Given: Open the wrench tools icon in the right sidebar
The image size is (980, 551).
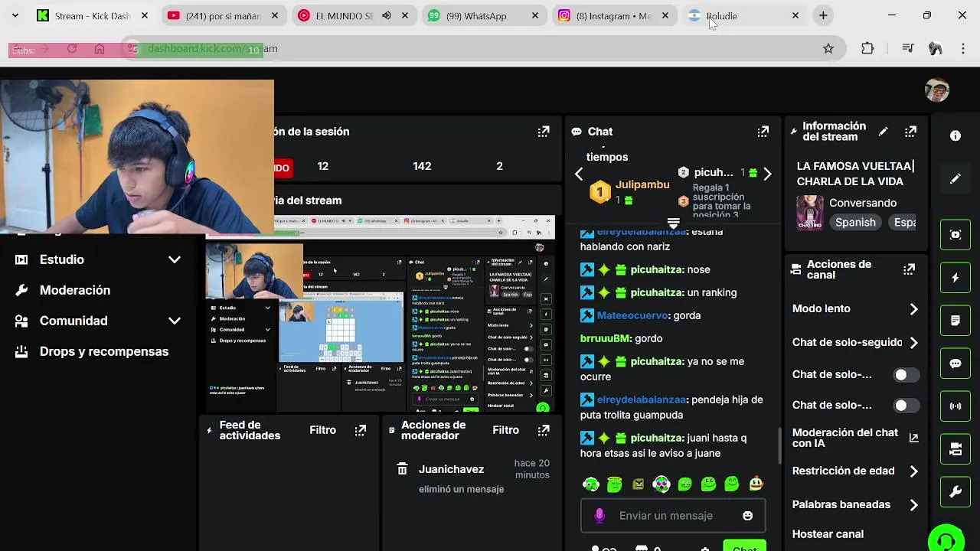Looking at the screenshot, I should pyautogui.click(x=955, y=492).
